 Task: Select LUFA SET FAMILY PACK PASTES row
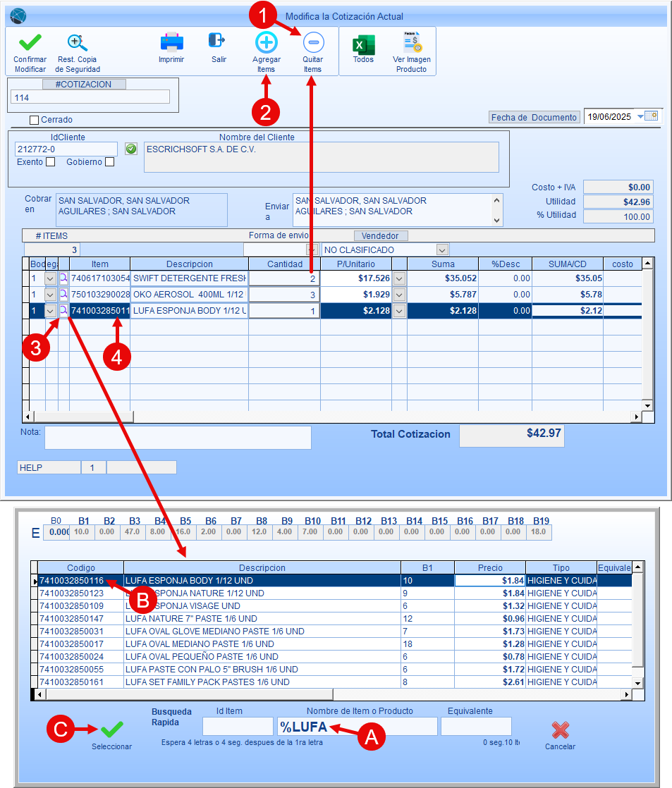(335, 682)
